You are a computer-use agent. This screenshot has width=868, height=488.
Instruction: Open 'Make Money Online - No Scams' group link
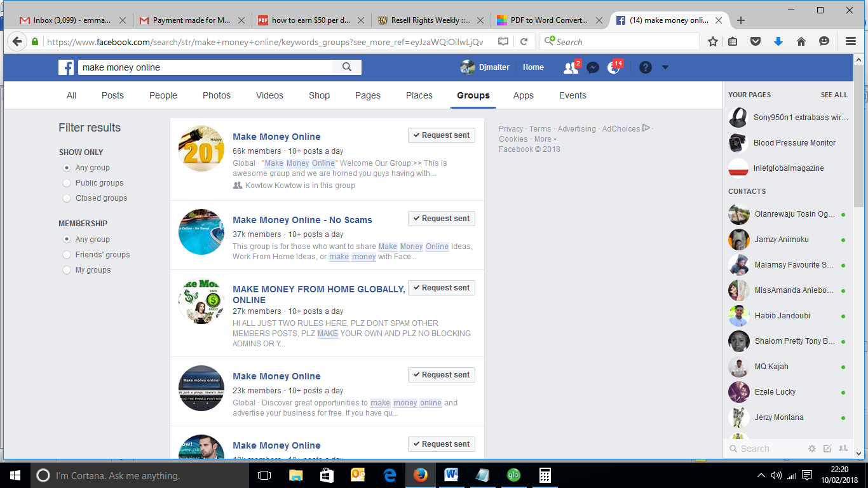(302, 220)
